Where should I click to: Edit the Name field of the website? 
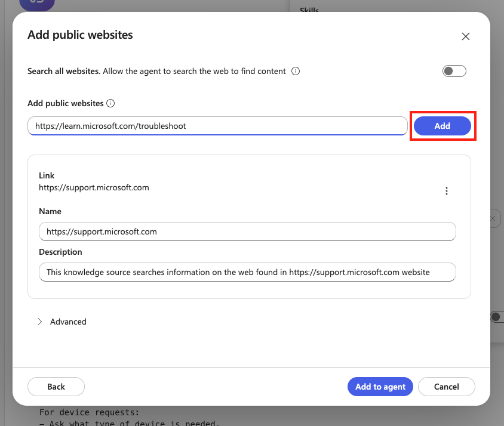[x=247, y=231]
